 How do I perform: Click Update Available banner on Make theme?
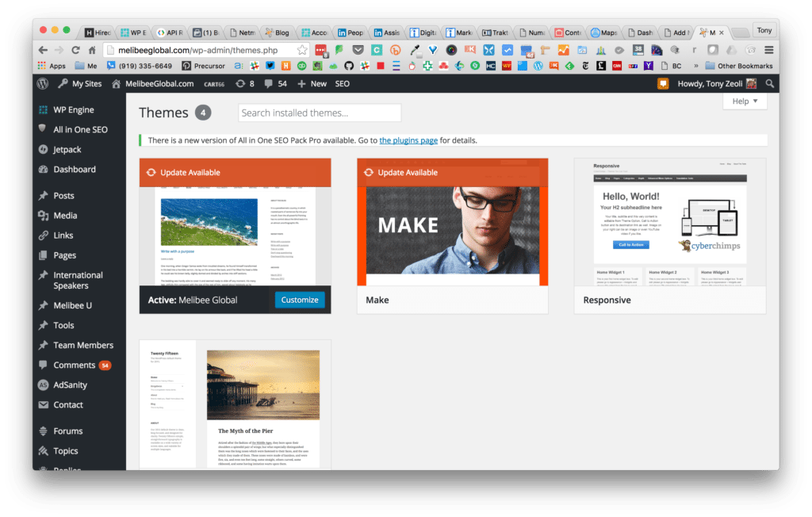[452, 173]
